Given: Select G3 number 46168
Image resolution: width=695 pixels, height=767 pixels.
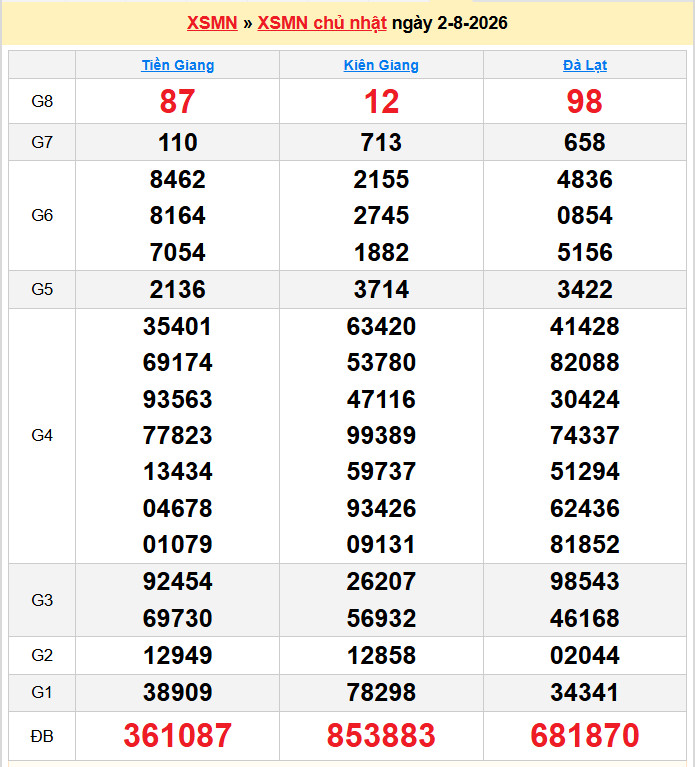Looking at the screenshot, I should (584, 618).
